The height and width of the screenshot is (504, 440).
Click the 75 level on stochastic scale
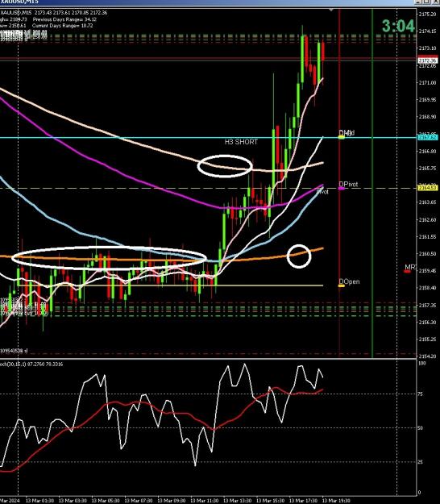pos(421,394)
